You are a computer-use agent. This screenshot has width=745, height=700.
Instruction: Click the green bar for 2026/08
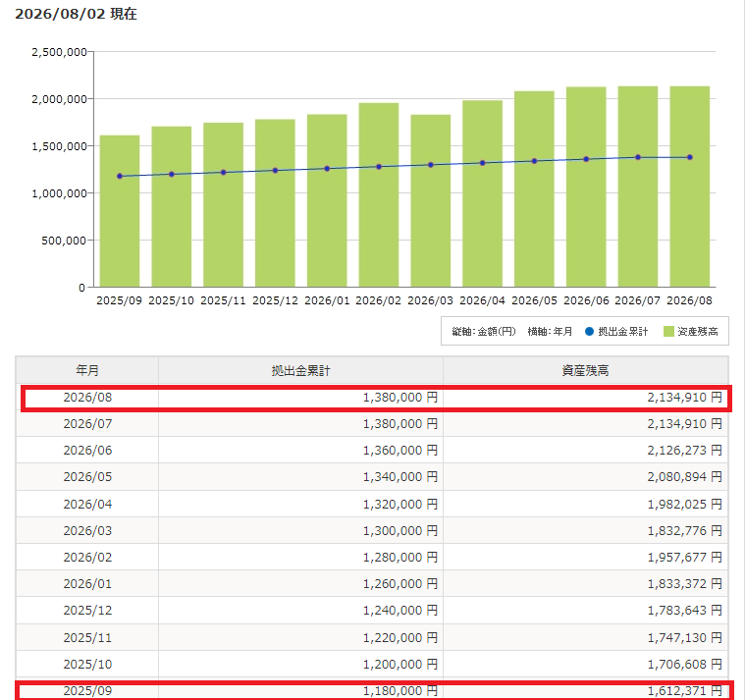(x=689, y=187)
